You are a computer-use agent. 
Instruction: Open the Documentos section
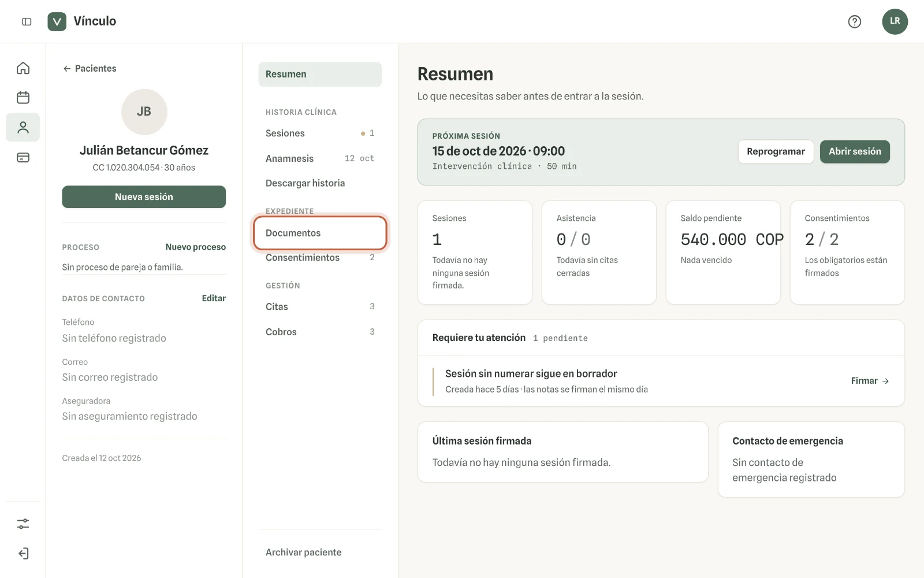[x=320, y=233]
